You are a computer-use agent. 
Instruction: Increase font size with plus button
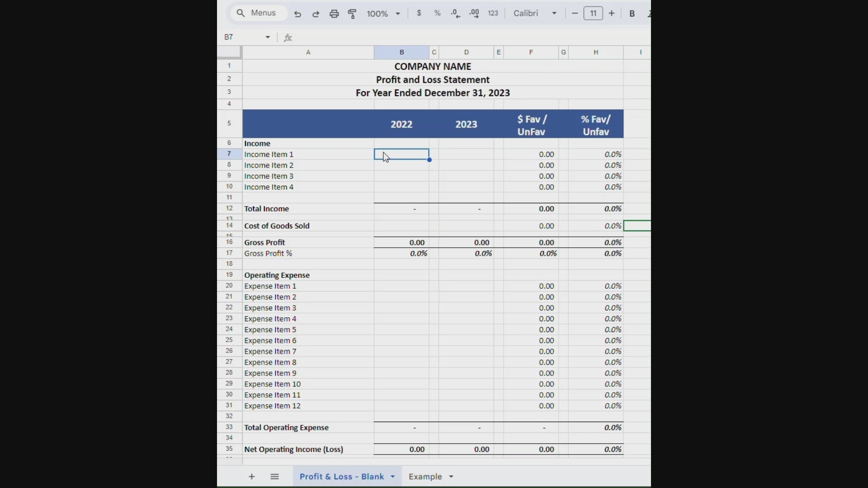click(x=612, y=13)
